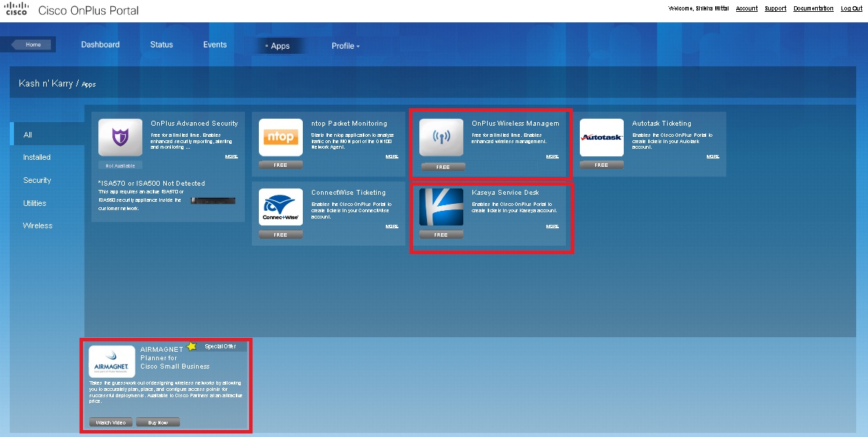Filter apps by Security category

point(37,180)
